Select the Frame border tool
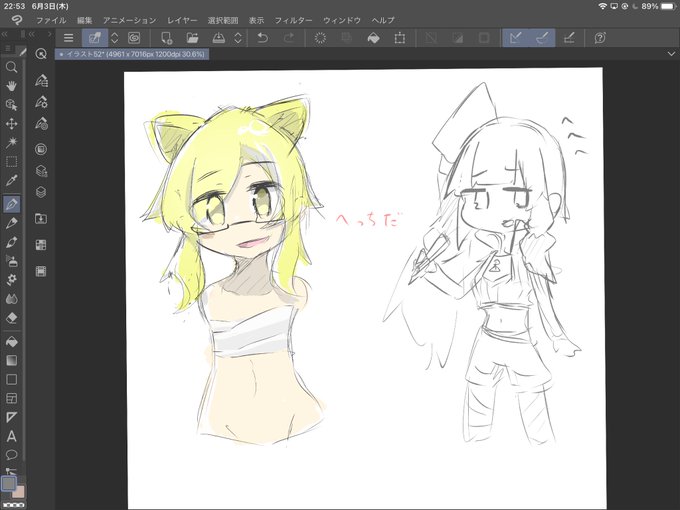The height and width of the screenshot is (510, 680). point(12,399)
